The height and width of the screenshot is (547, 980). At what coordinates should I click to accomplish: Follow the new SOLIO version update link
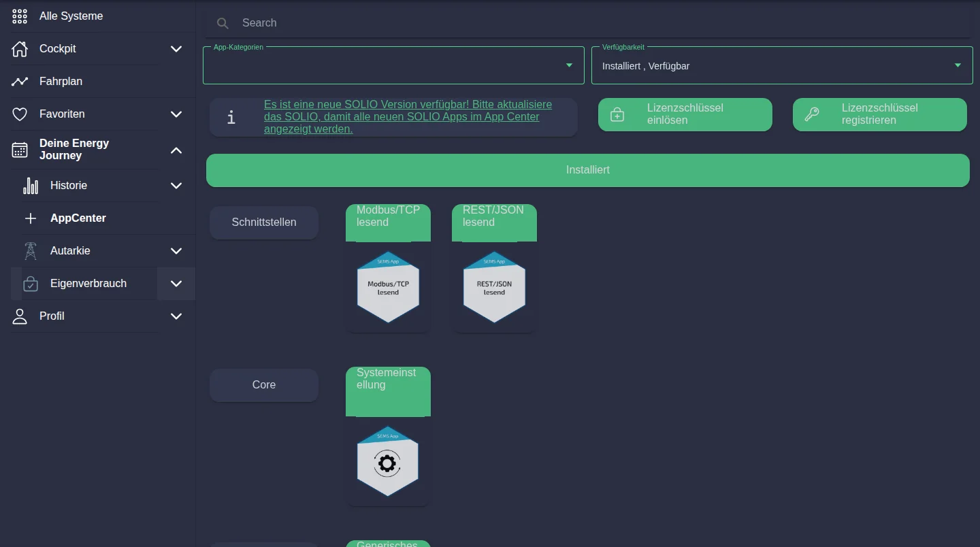[x=408, y=117]
